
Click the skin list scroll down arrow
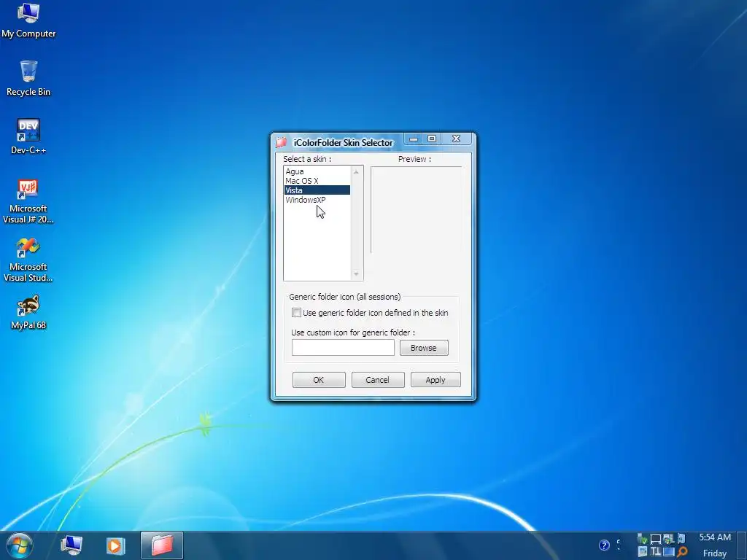[x=356, y=274]
